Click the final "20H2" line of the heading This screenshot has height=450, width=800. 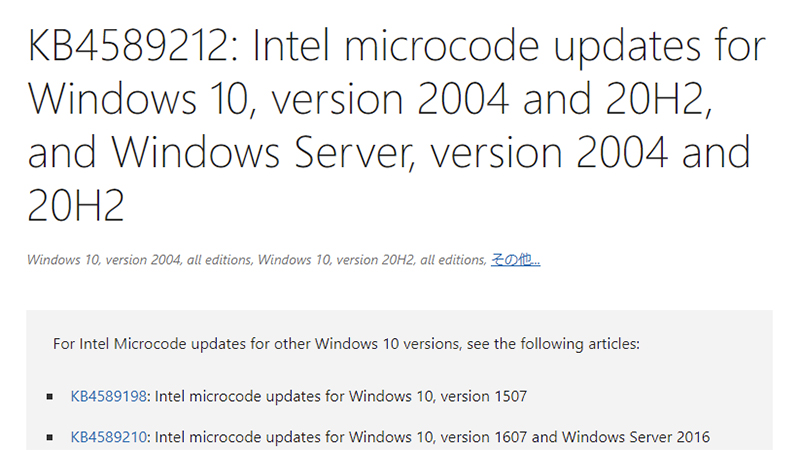pyautogui.click(x=76, y=205)
